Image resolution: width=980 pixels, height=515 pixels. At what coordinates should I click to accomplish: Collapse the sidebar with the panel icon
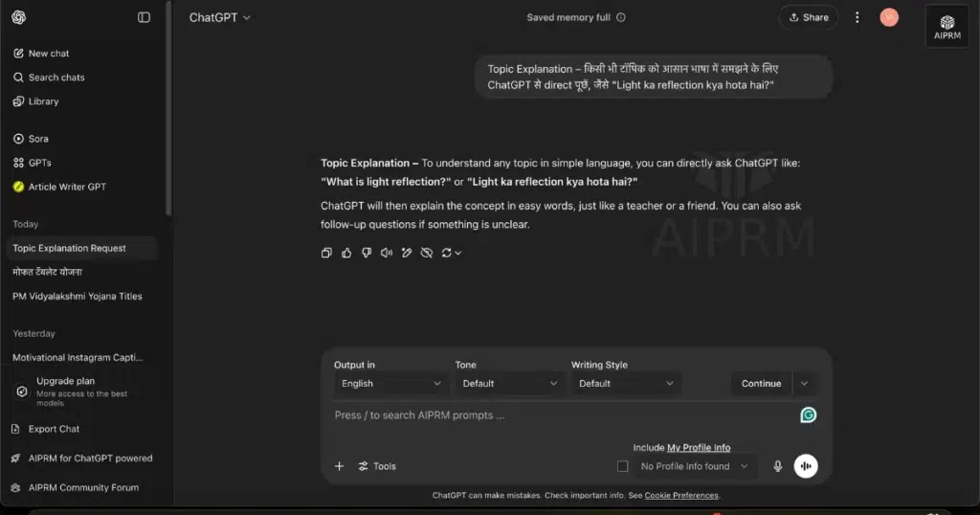(x=144, y=17)
